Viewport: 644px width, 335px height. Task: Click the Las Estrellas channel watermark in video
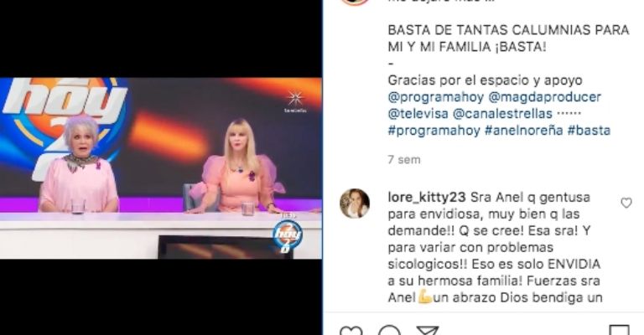point(295,101)
